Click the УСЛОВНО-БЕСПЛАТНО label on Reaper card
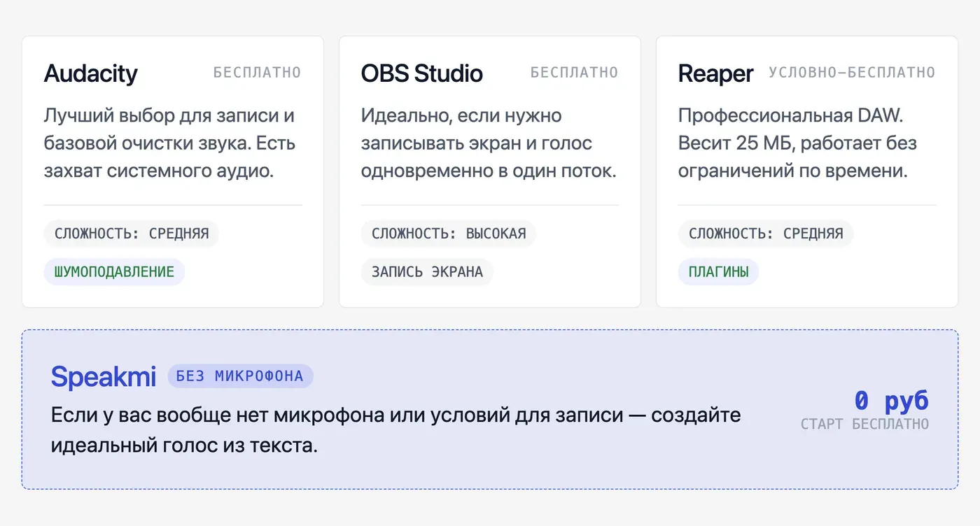The height and width of the screenshot is (526, 980). click(852, 72)
